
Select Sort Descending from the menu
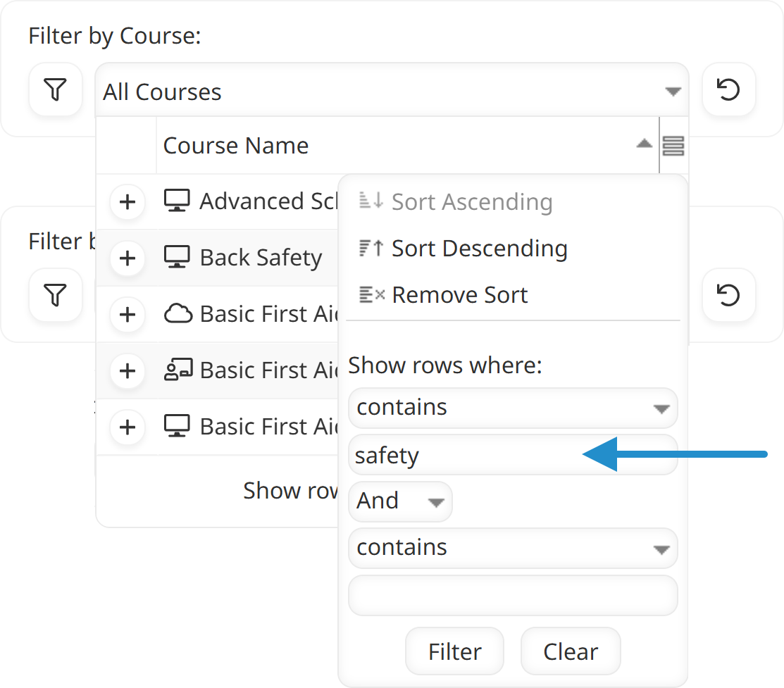click(479, 248)
